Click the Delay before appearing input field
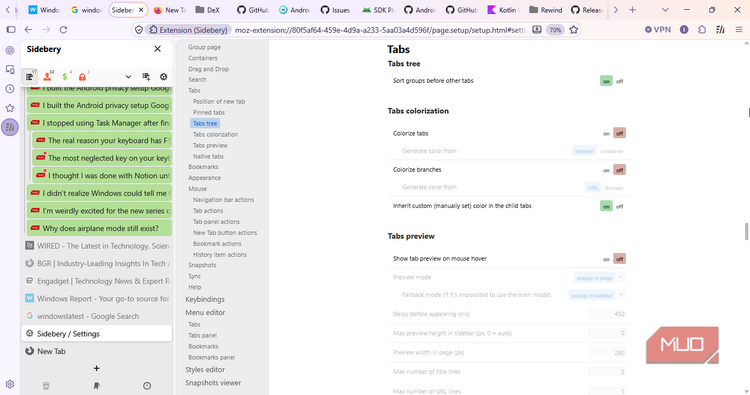Image resolution: width=750 pixels, height=395 pixels. tap(607, 314)
